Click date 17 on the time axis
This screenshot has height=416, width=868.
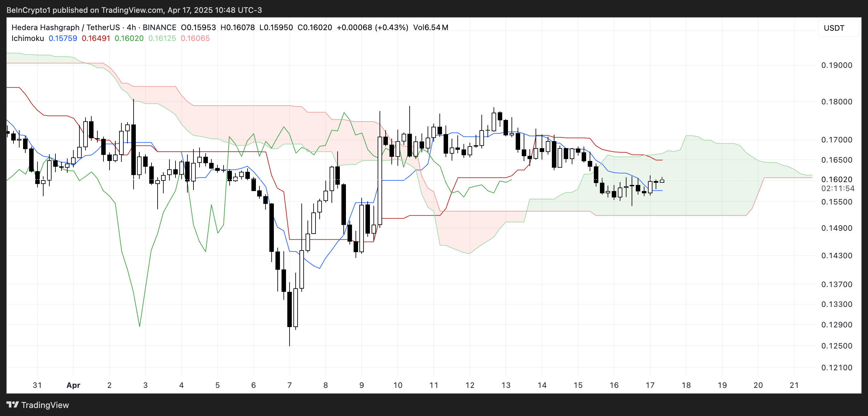tap(650, 385)
